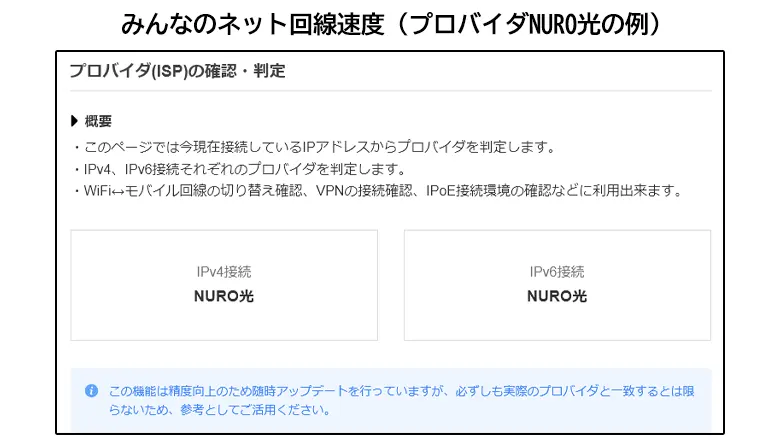Click the IPv4接続 label text
This screenshot has height=446, width=780.
point(224,272)
